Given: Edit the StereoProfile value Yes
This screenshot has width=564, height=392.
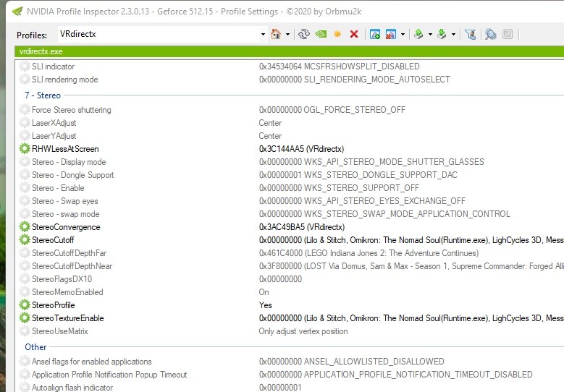Looking at the screenshot, I should click(266, 305).
